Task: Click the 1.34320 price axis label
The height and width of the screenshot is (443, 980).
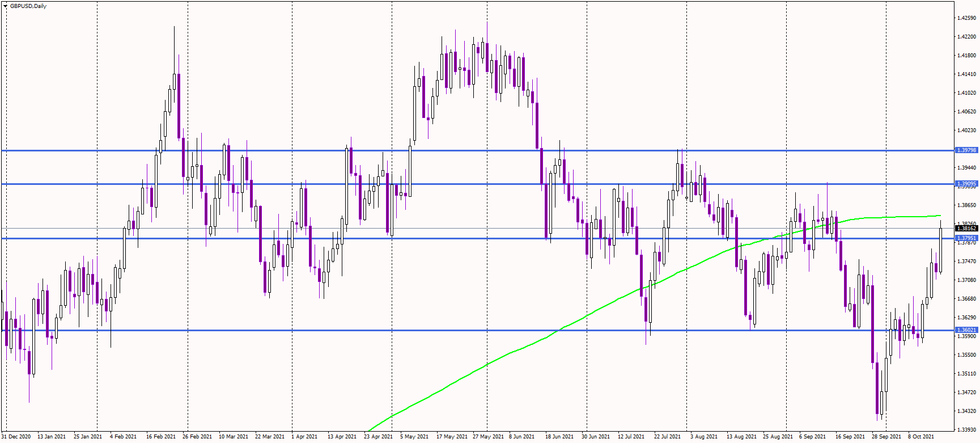Action: tap(967, 411)
